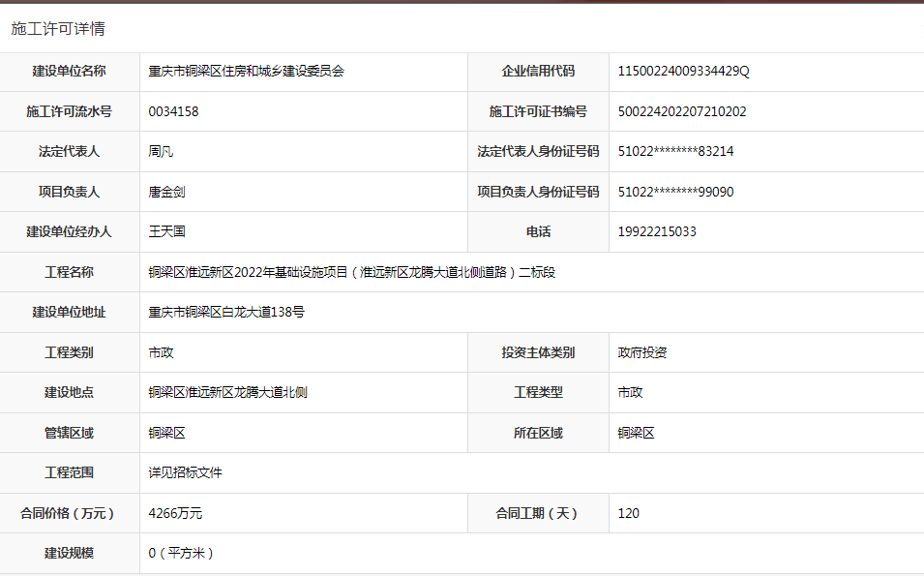This screenshot has height=576, width=924.
Task: Select the 建设规模 value 0（平方米）
Action: point(181,553)
